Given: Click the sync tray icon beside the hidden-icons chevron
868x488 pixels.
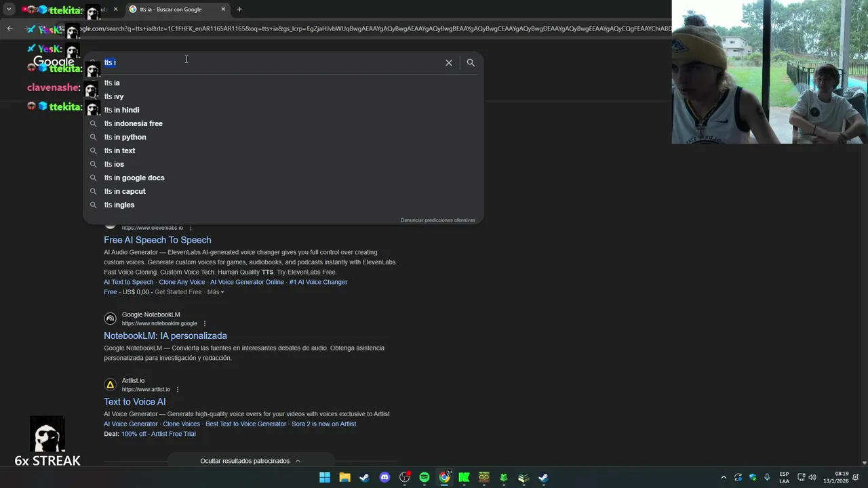Looking at the screenshot, I should pos(738,477).
